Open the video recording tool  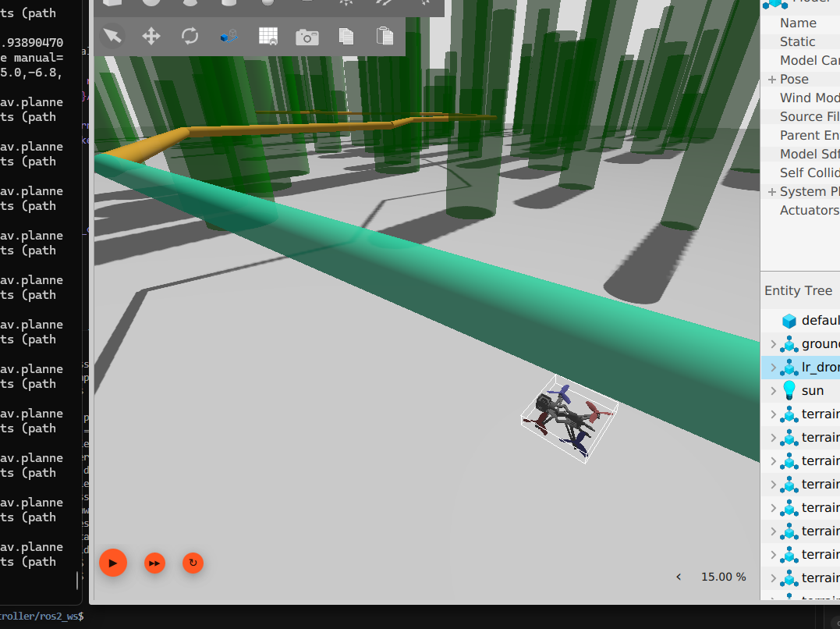tap(268, 36)
